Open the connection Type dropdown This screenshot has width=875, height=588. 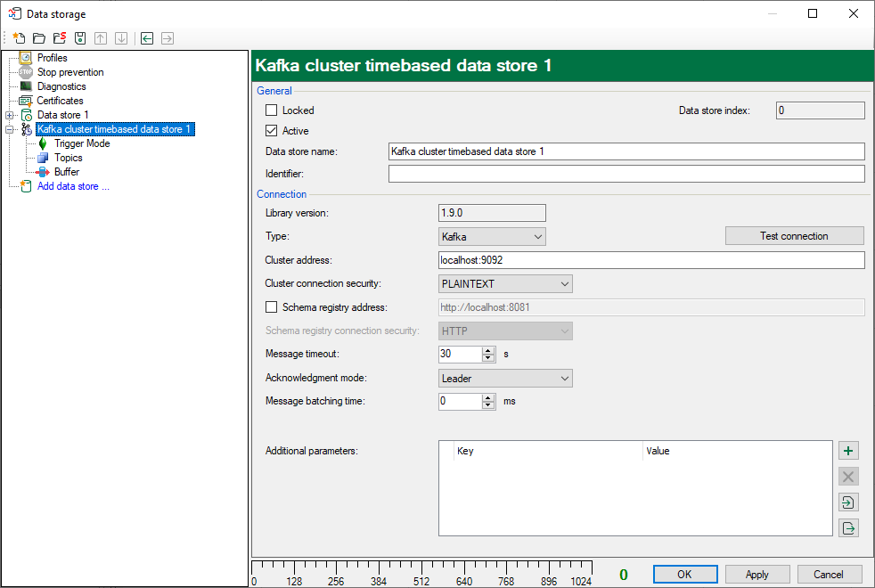click(492, 237)
